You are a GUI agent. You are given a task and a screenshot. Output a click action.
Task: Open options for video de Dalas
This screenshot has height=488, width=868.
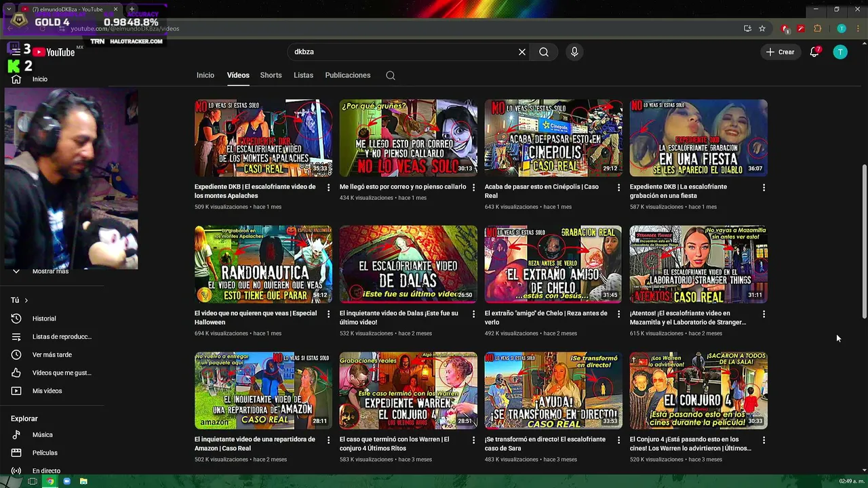[x=473, y=314]
